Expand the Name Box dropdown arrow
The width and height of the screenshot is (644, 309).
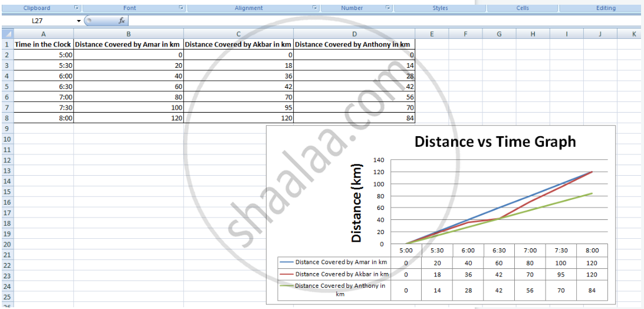pos(78,21)
